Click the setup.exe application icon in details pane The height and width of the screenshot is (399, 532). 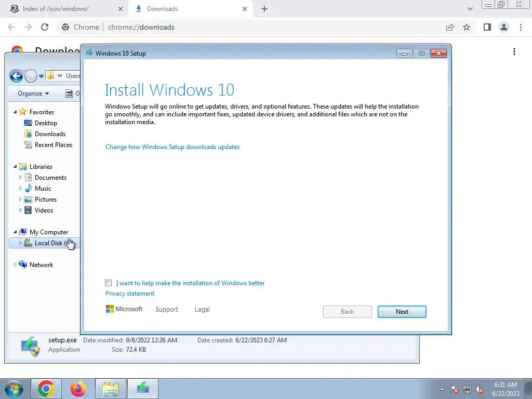point(31,346)
